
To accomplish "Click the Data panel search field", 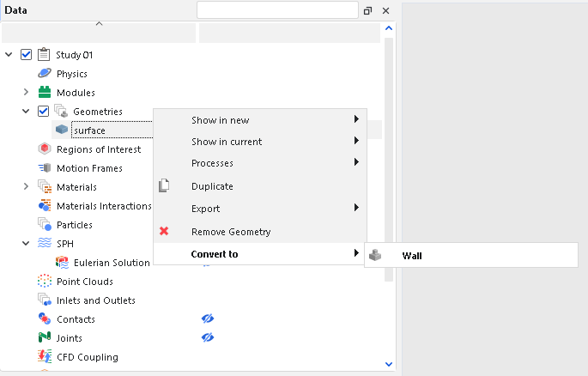I will click(x=276, y=10).
